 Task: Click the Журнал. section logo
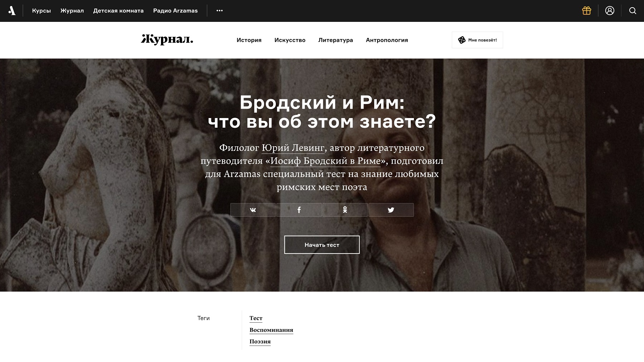pyautogui.click(x=167, y=39)
